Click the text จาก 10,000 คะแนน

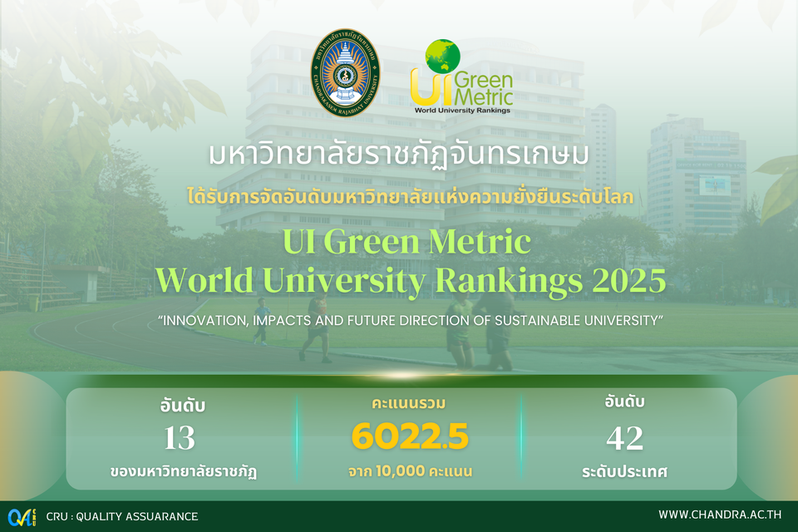(x=410, y=472)
